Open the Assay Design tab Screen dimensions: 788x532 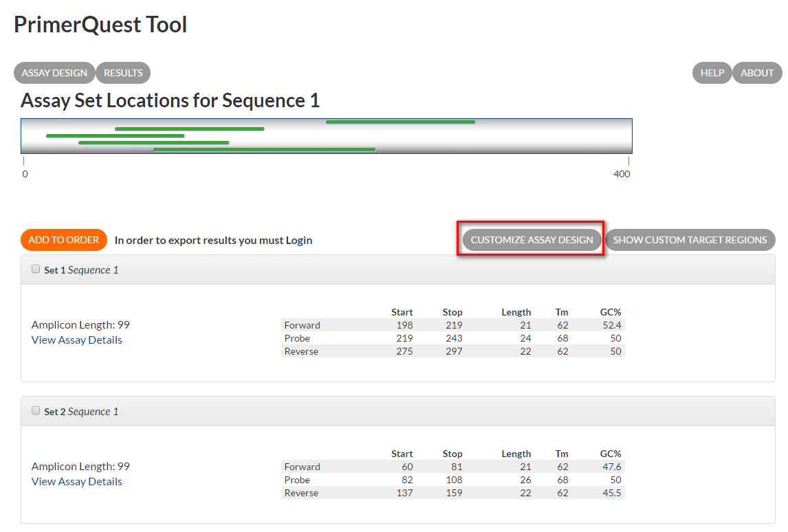point(54,73)
